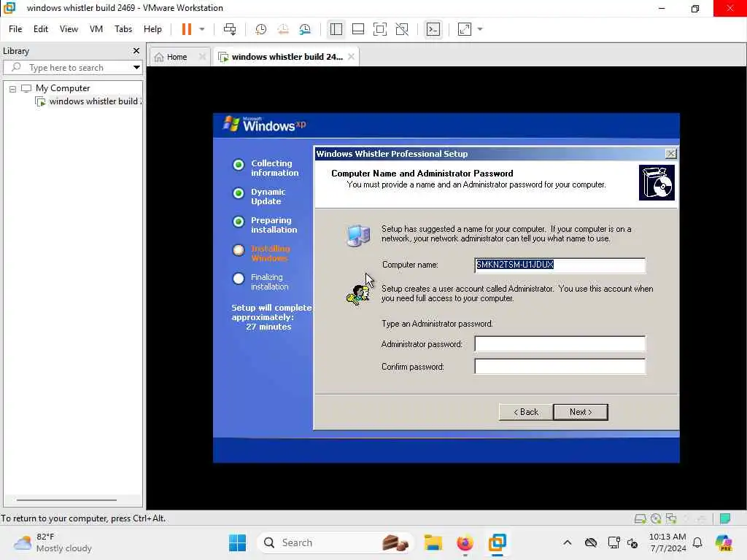Collapse the My Computer tree node
The height and width of the screenshot is (560, 747).
(x=13, y=88)
